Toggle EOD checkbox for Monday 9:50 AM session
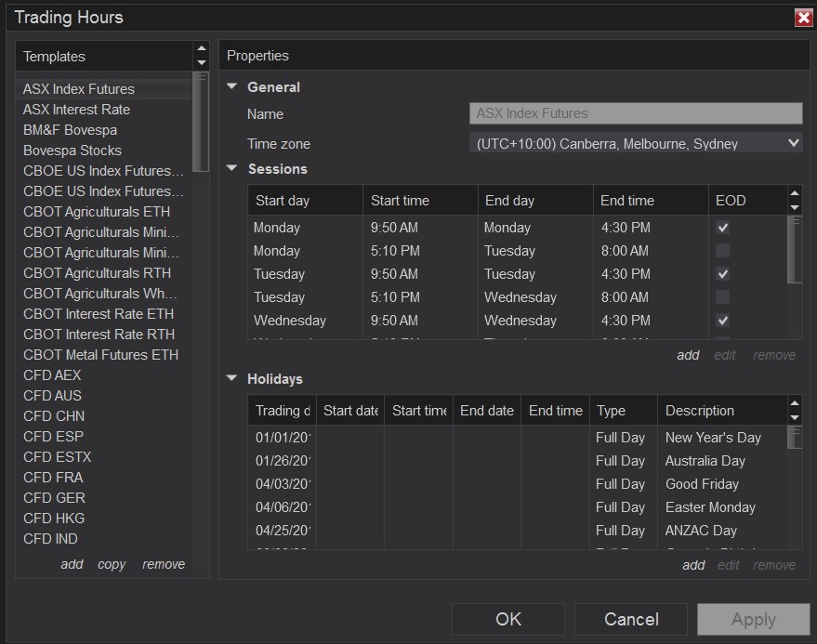Screen dimensions: 817x644 (723, 228)
